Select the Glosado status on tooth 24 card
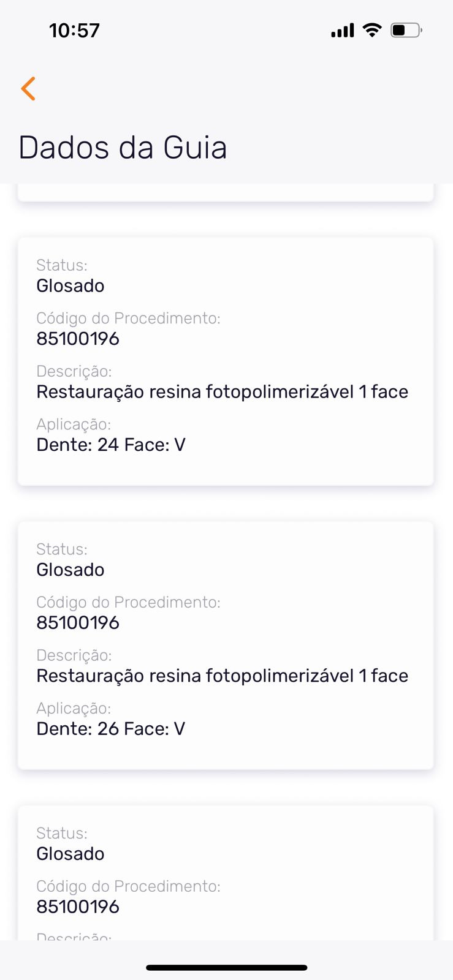Screen dimensions: 453x980 point(70,286)
